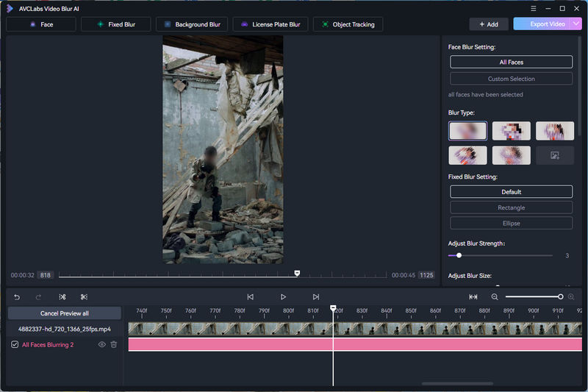
Task: Open the hamburger main menu
Action: (x=532, y=8)
